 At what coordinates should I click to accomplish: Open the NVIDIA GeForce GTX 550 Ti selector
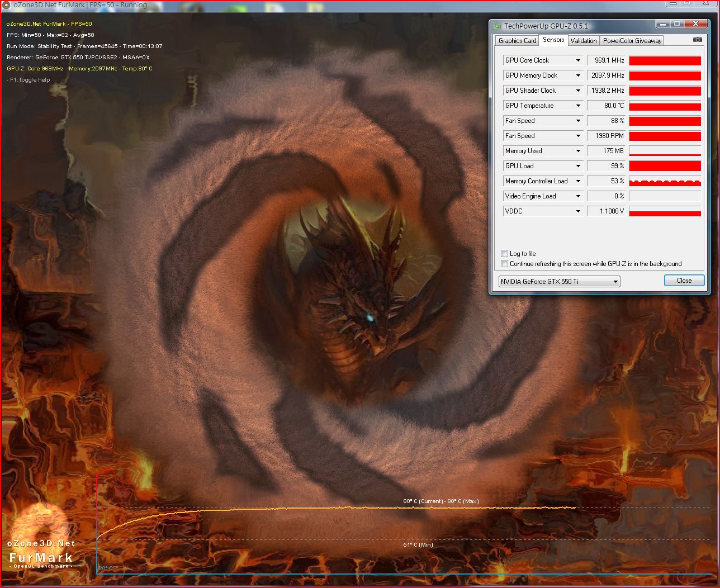click(560, 282)
